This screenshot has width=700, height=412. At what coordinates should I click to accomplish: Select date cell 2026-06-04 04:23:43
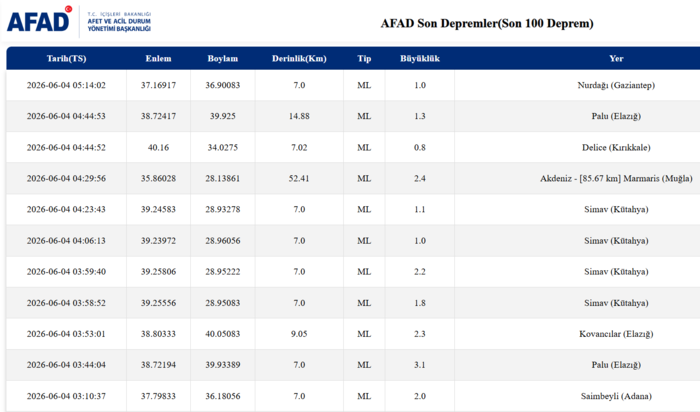66,209
